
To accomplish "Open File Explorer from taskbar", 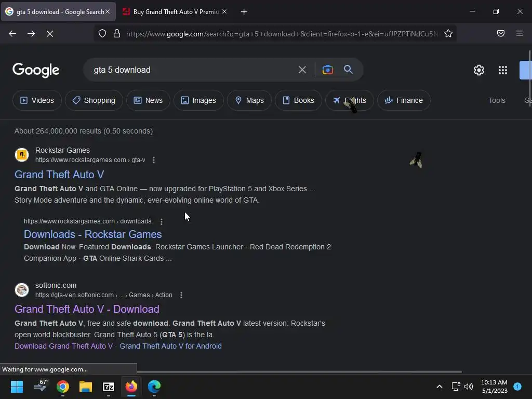I will 86,387.
